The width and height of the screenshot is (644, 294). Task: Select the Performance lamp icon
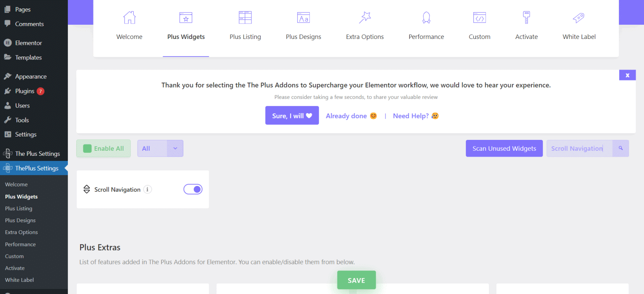[x=426, y=18]
